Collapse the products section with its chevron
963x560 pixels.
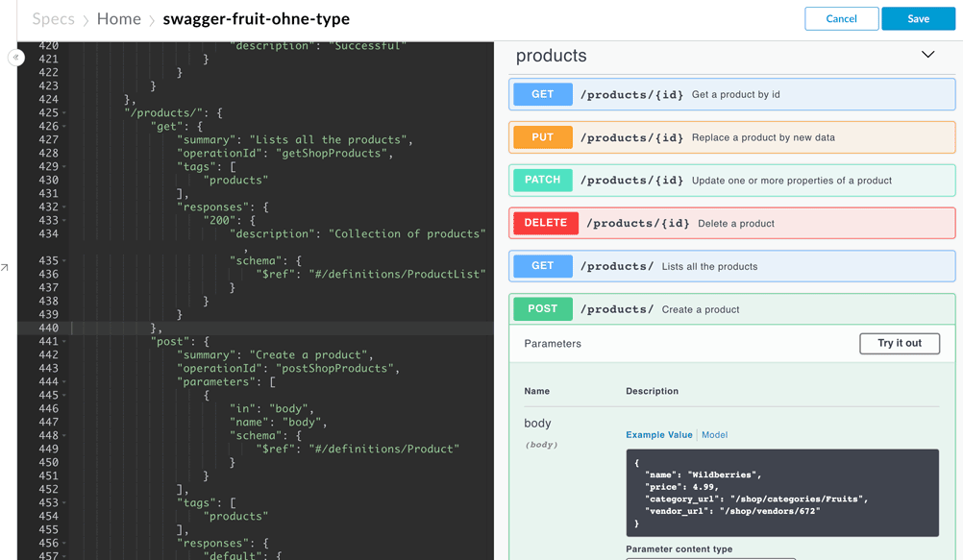pyautogui.click(x=927, y=55)
